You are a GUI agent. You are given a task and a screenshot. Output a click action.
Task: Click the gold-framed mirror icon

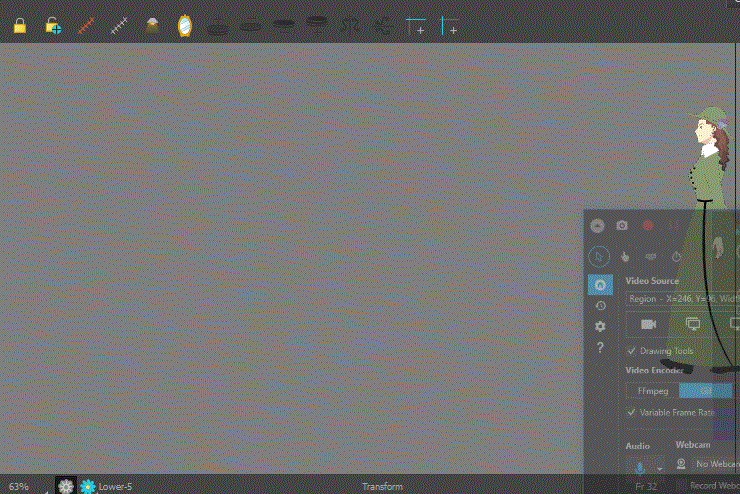point(185,26)
